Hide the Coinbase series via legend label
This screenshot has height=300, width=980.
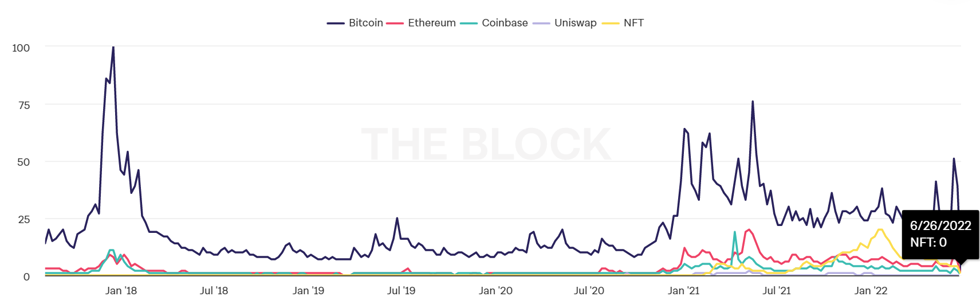[x=505, y=23]
